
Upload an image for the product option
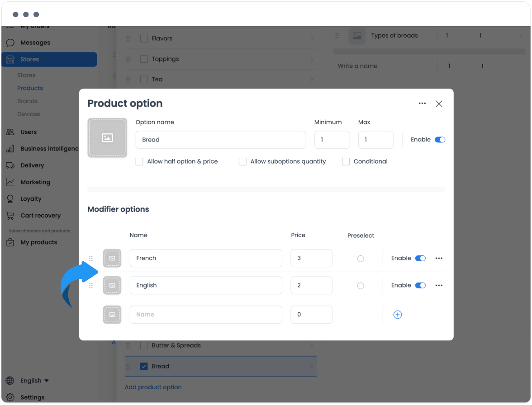[107, 137]
